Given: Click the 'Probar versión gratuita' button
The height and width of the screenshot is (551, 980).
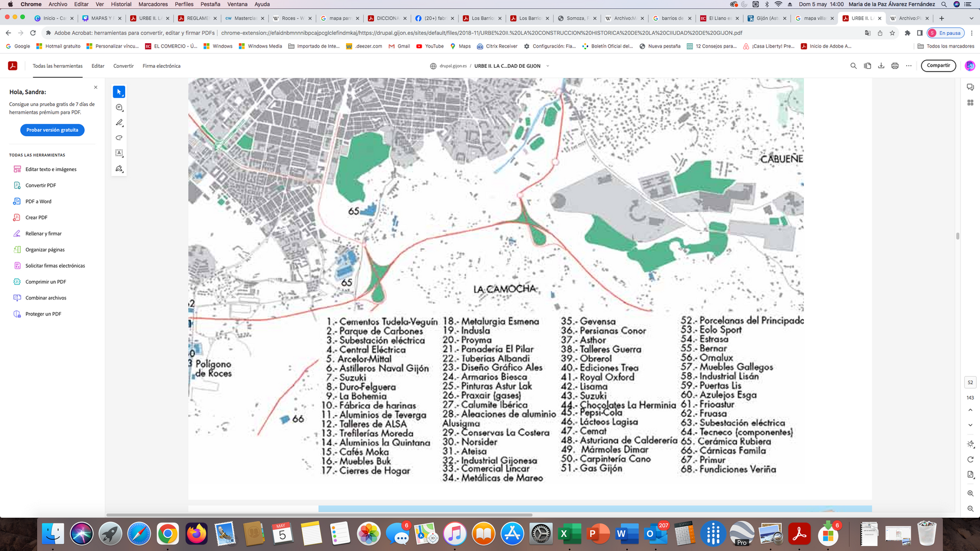Looking at the screenshot, I should (x=52, y=130).
